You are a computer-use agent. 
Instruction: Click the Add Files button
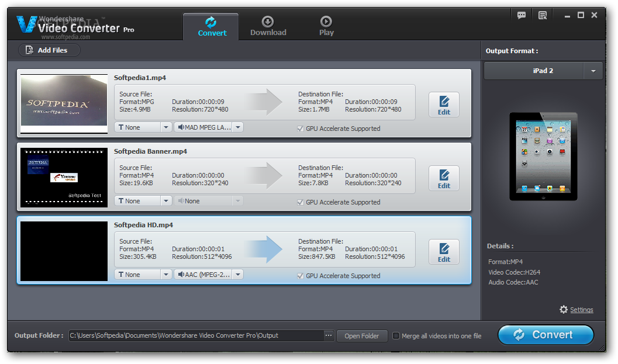click(x=49, y=50)
